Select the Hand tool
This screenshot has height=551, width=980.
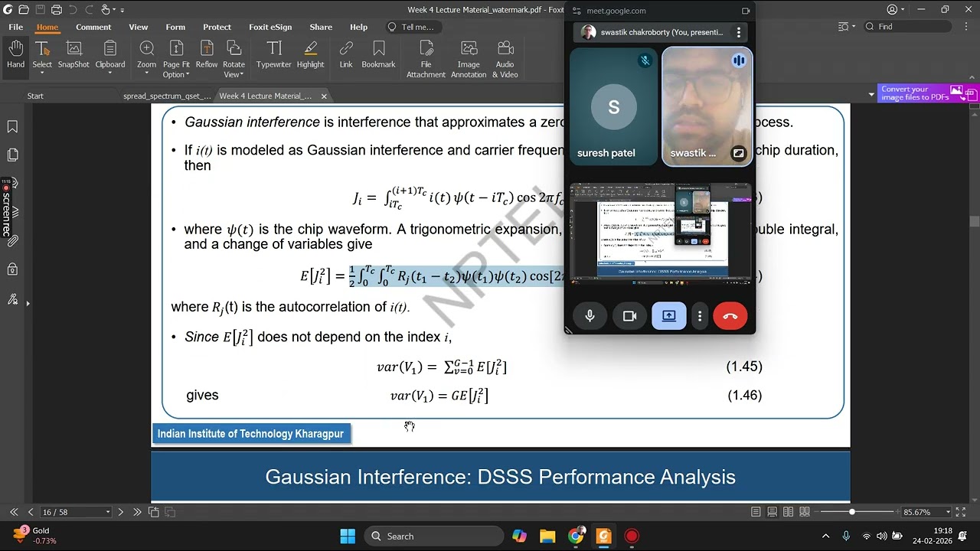(16, 55)
